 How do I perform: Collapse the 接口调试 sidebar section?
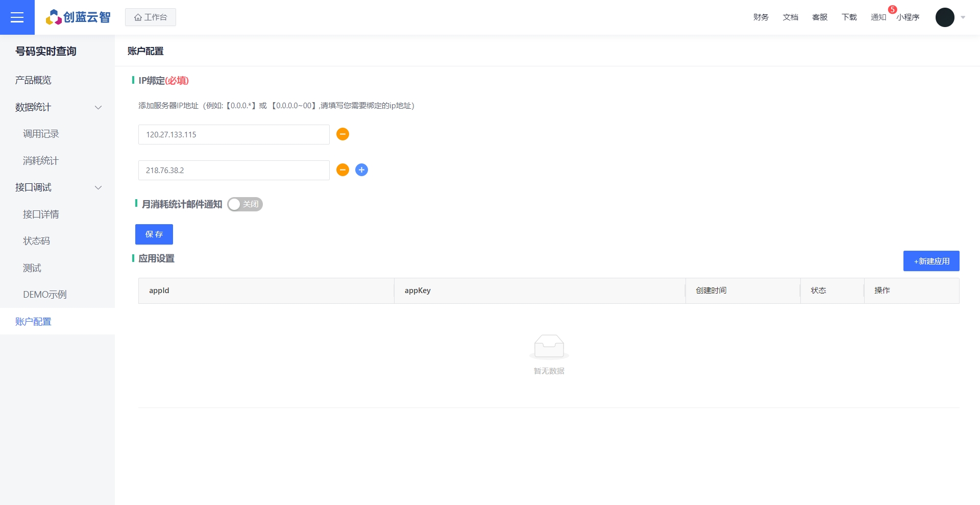coord(98,187)
